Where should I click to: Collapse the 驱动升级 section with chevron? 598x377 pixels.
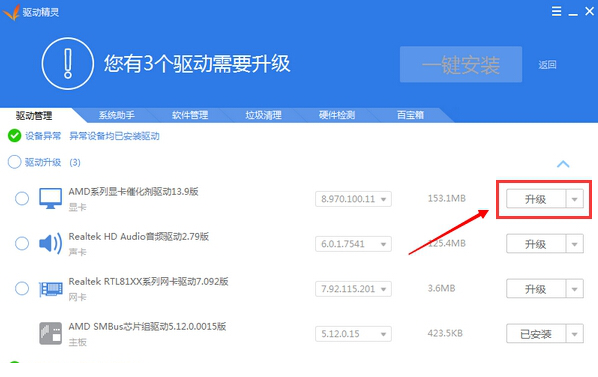click(563, 164)
